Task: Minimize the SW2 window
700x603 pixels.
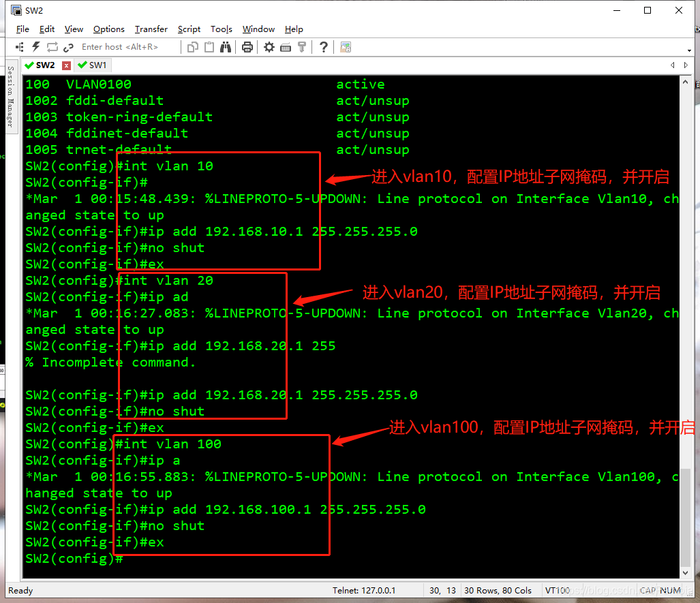Action: point(617,10)
